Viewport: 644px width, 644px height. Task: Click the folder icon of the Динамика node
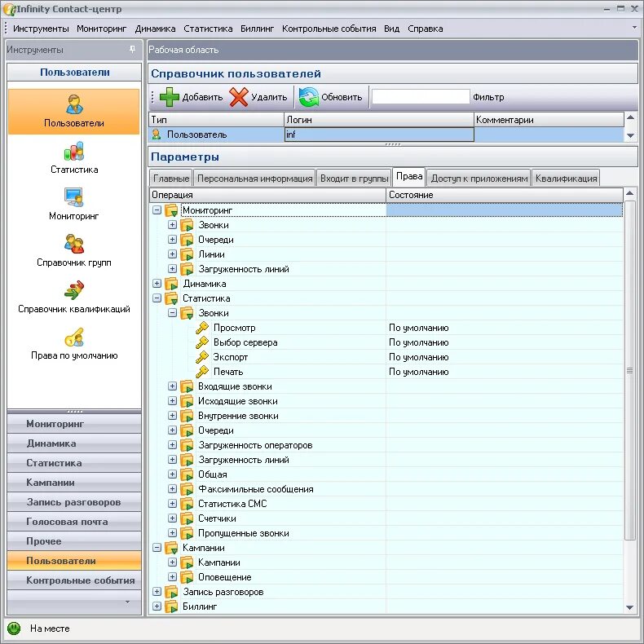[x=171, y=284]
